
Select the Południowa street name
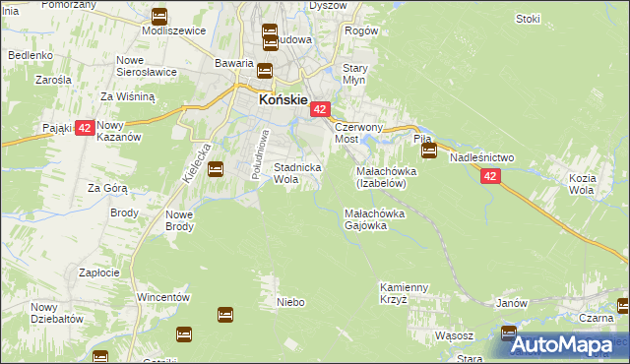[x=260, y=154]
